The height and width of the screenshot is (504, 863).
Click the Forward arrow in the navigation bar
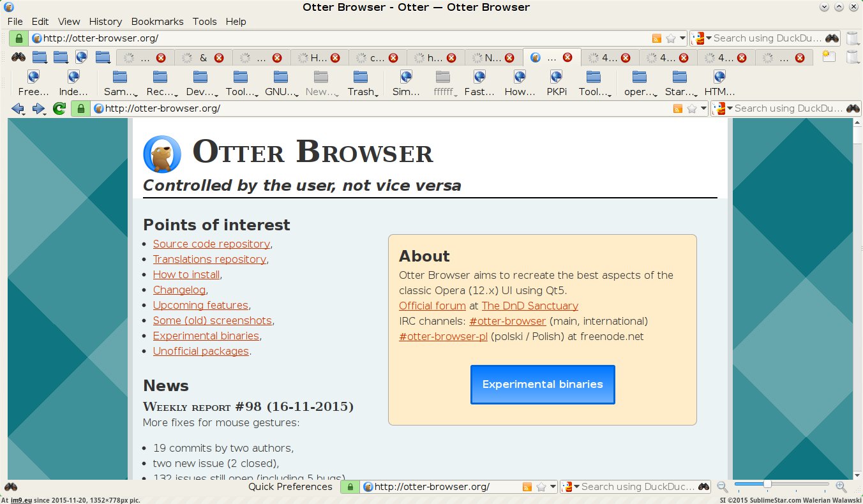38,108
